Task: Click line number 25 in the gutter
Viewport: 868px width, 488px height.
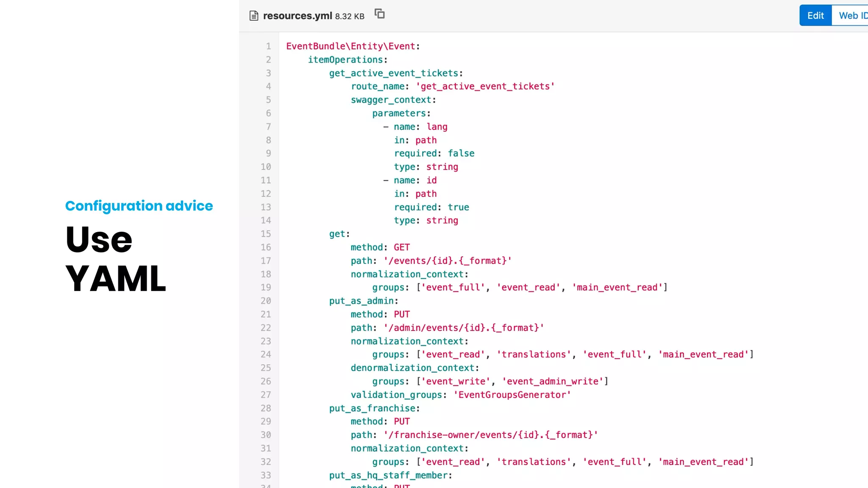Action: pyautogui.click(x=266, y=368)
